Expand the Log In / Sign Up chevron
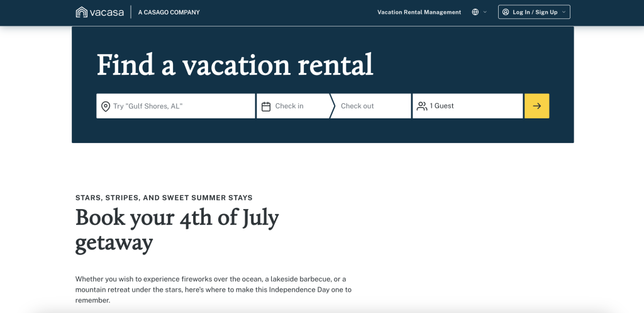 563,12
